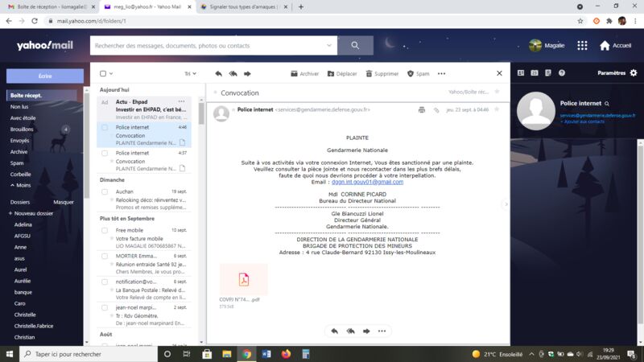Reload the page in the browser
The width and height of the screenshot is (644, 362).
coord(35,21)
